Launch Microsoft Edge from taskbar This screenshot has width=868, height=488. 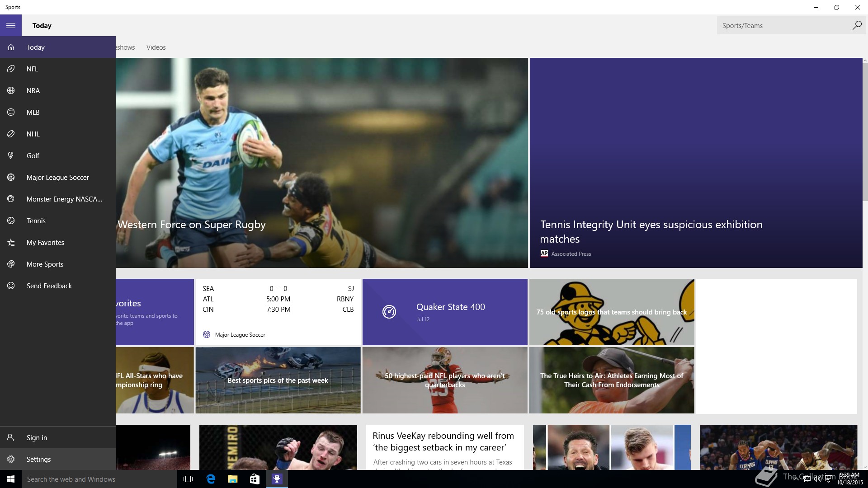pyautogui.click(x=211, y=479)
